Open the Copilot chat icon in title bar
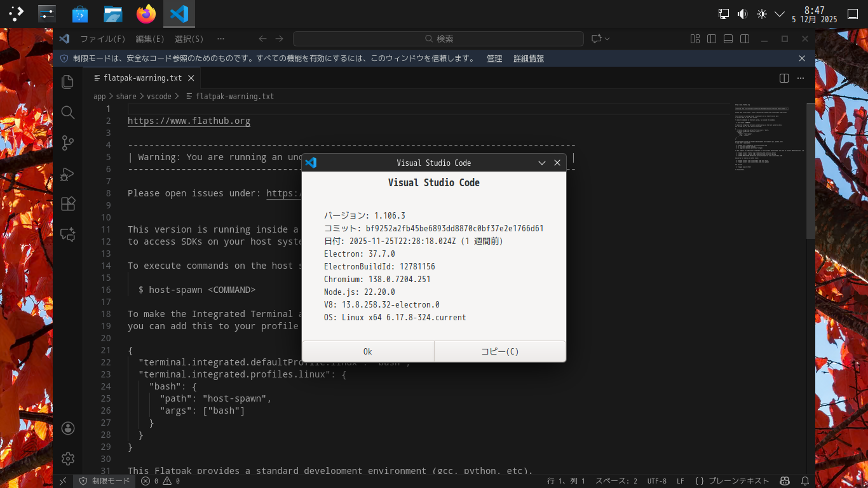Screen dimensions: 868x488 point(596,39)
